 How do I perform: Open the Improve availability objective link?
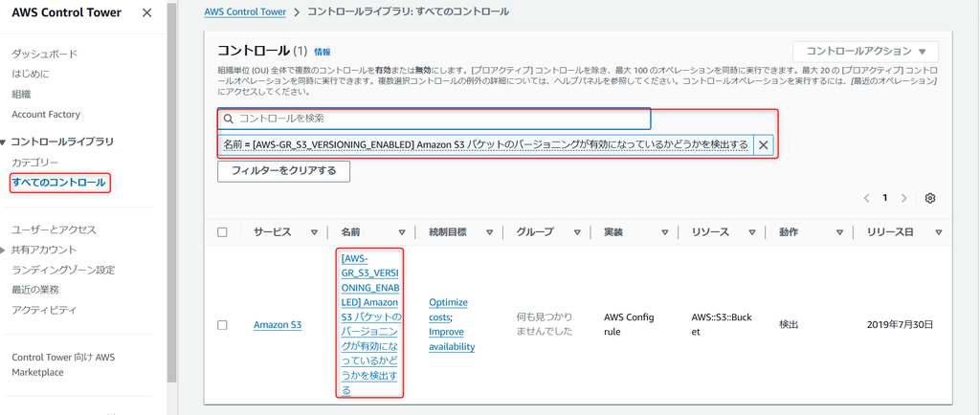(x=452, y=339)
